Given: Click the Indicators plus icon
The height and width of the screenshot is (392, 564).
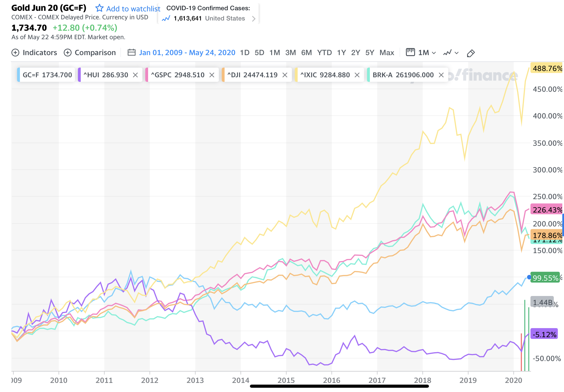Looking at the screenshot, I should (x=15, y=53).
